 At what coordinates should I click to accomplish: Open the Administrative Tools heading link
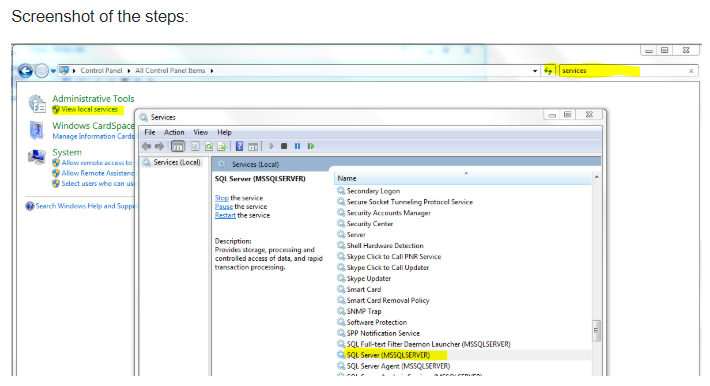pyautogui.click(x=93, y=99)
